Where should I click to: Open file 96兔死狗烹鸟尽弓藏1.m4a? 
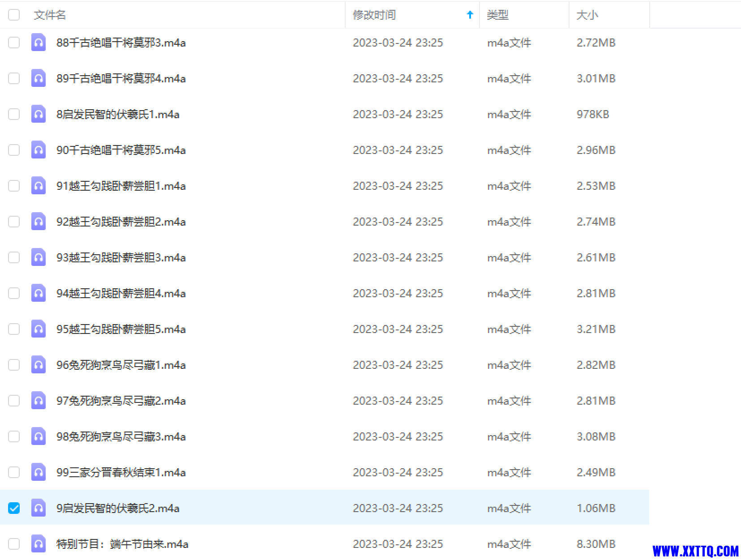click(x=121, y=365)
